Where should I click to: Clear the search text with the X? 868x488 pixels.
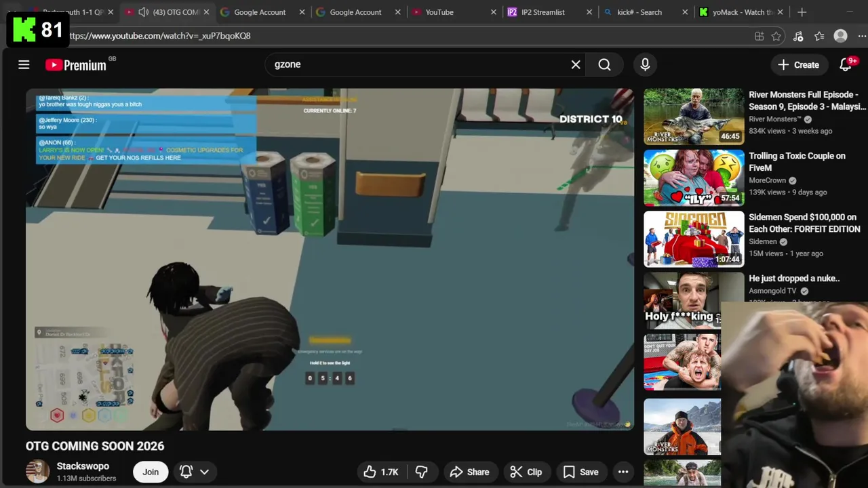(x=576, y=64)
